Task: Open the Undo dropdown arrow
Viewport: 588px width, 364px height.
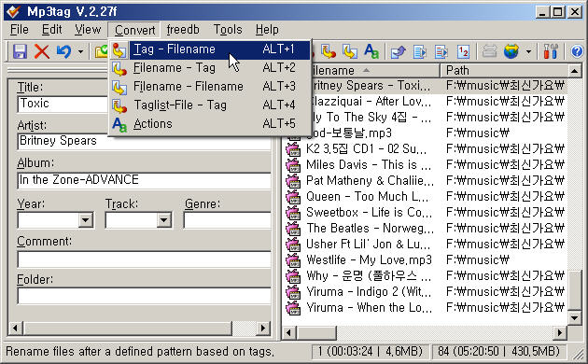Action: pyautogui.click(x=80, y=51)
